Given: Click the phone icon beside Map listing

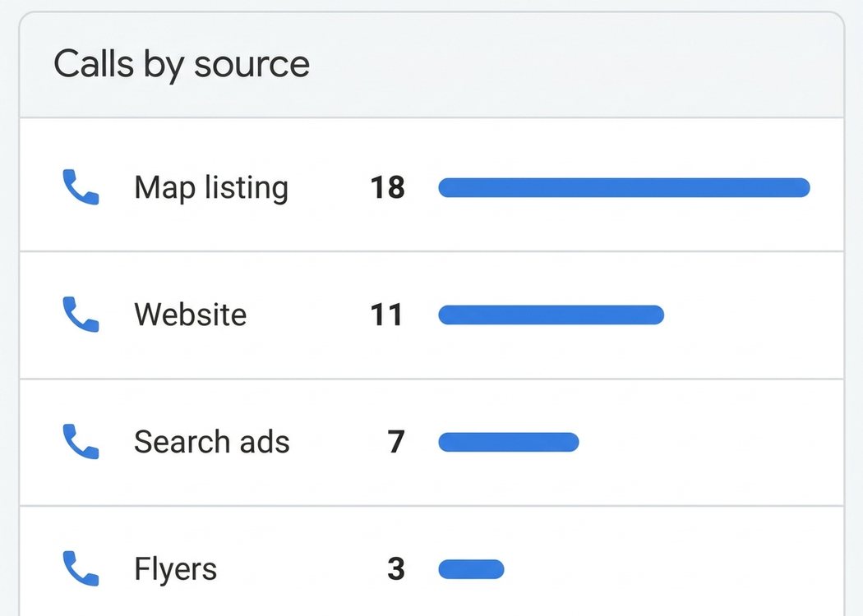Looking at the screenshot, I should click(81, 187).
